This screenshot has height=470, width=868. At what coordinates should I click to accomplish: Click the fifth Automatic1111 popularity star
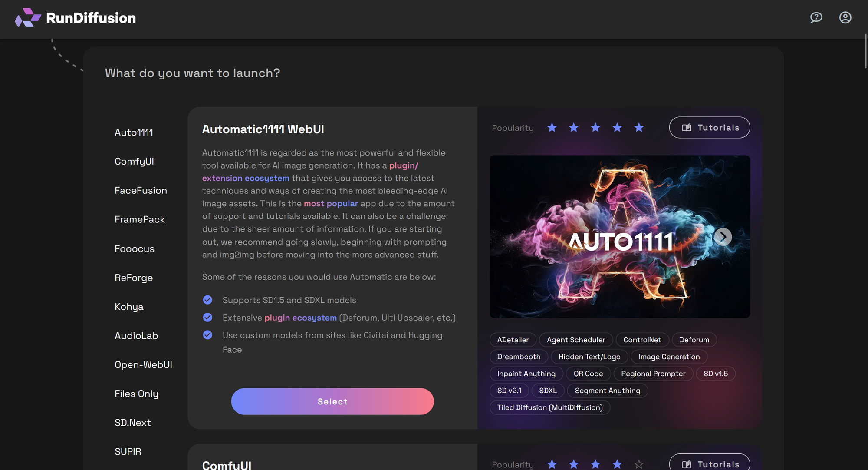(639, 127)
